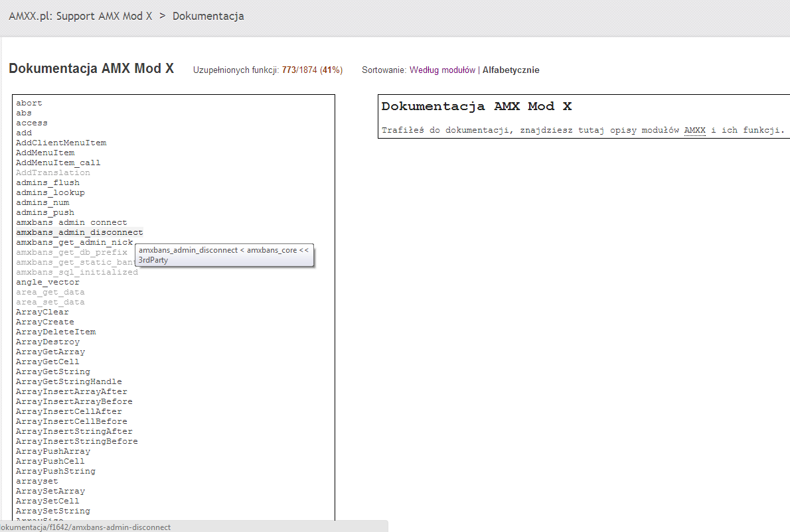Sort functions Alfabetycznie
The height and width of the screenshot is (532, 790).
point(511,70)
